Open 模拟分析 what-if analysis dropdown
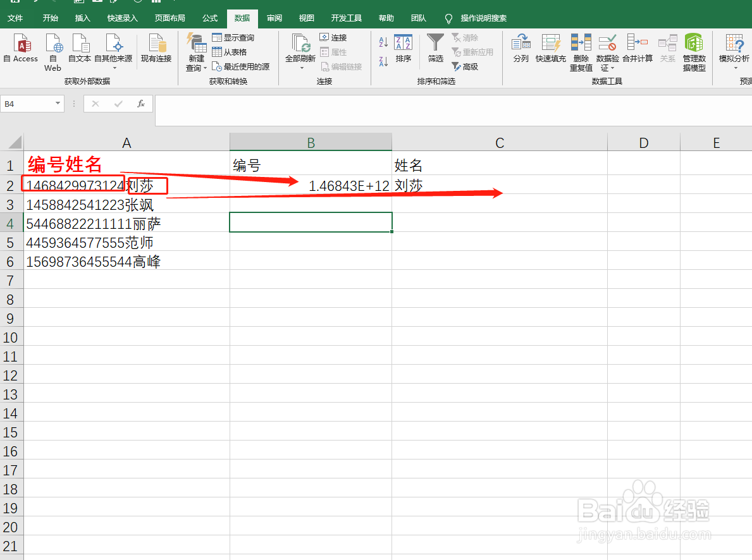 734,51
